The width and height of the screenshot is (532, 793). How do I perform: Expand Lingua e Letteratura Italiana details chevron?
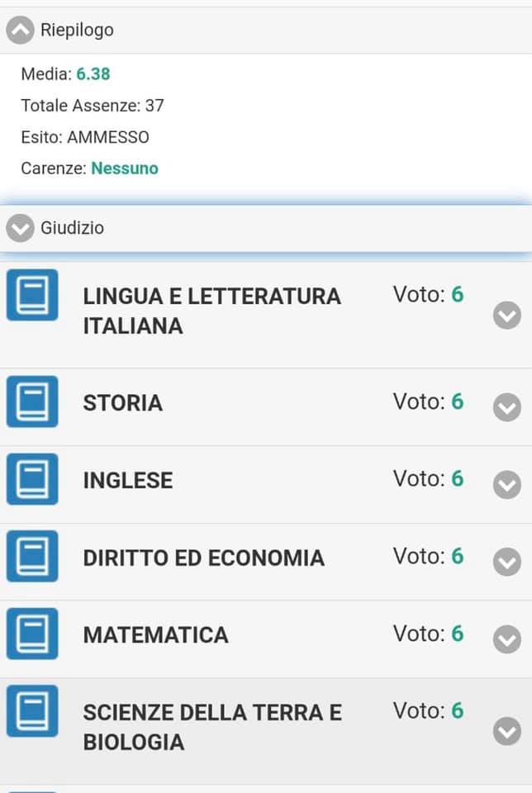[507, 316]
